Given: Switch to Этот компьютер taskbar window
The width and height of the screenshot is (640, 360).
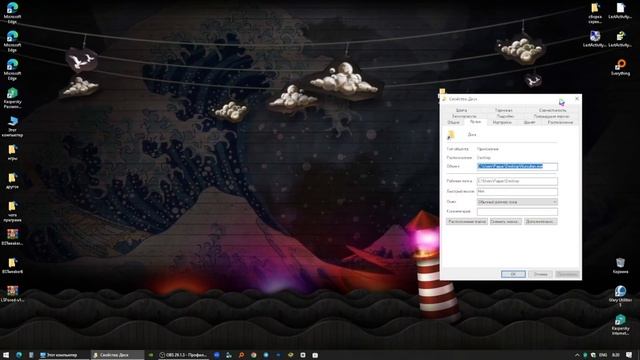Looking at the screenshot, I should (x=63, y=355).
